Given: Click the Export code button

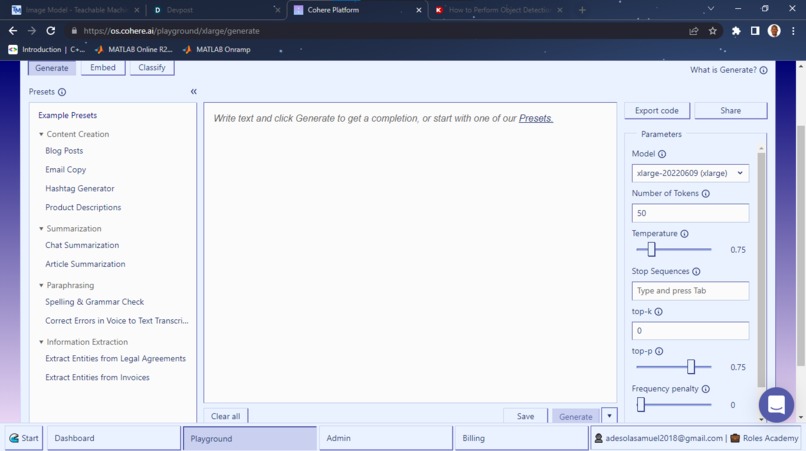Looking at the screenshot, I should pos(657,111).
